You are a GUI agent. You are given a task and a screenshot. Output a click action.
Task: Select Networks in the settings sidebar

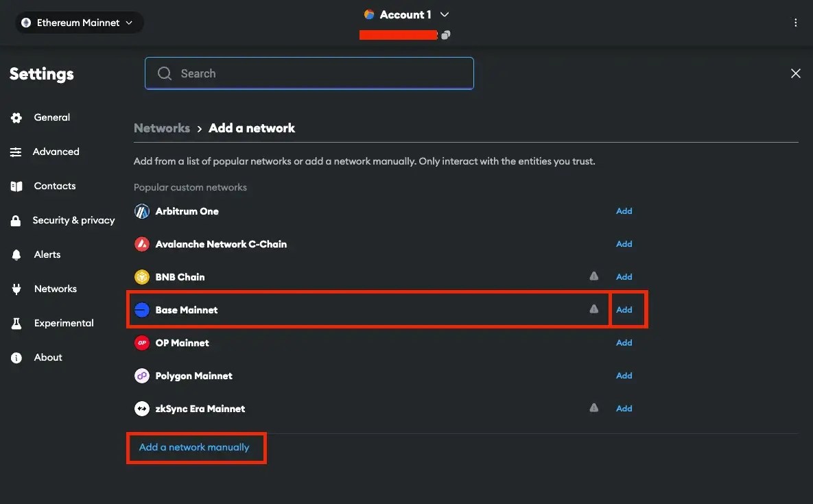(55, 288)
